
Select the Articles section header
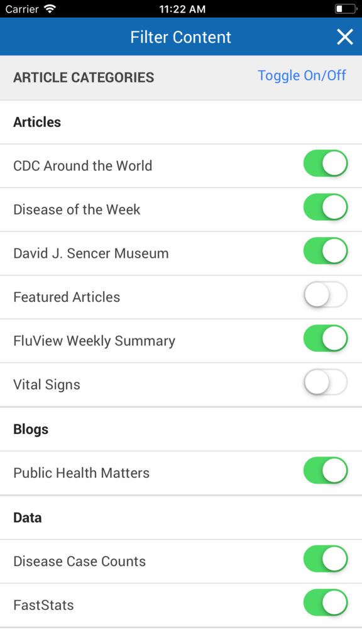click(37, 122)
